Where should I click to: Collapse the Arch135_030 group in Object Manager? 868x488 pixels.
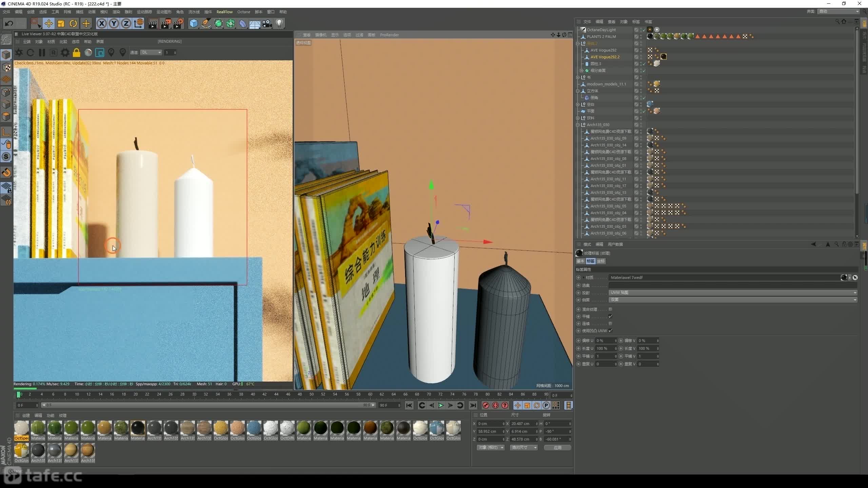coord(578,125)
